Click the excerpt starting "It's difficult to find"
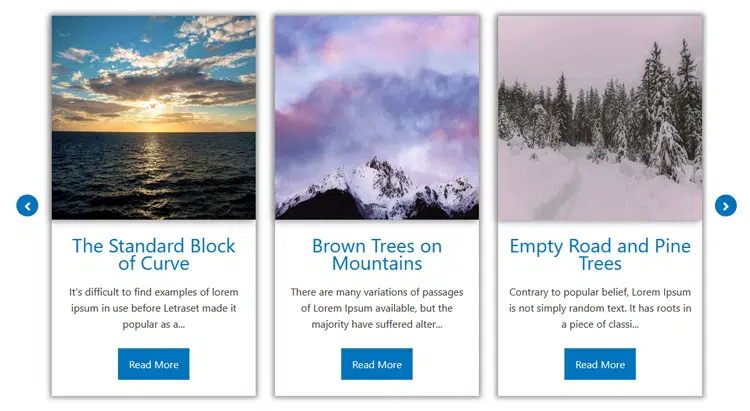The image size is (750, 411). point(154,308)
